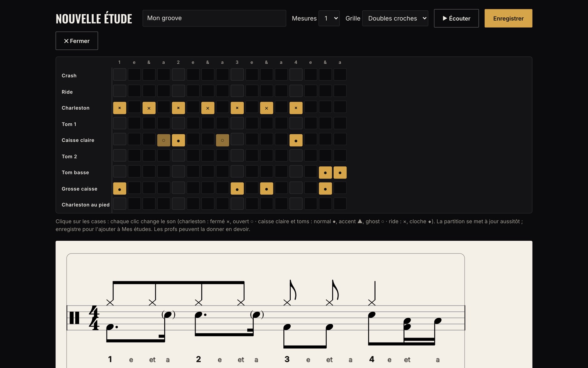Viewport: 588px width, 368px height.
Task: Enable the Crash cell on beat 1
Action: click(x=119, y=75)
